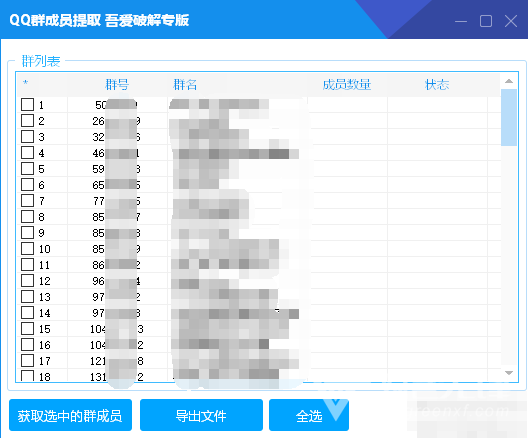The image size is (528, 438).
Task: Click 获取选中的群成员 button
Action: [x=70, y=415]
